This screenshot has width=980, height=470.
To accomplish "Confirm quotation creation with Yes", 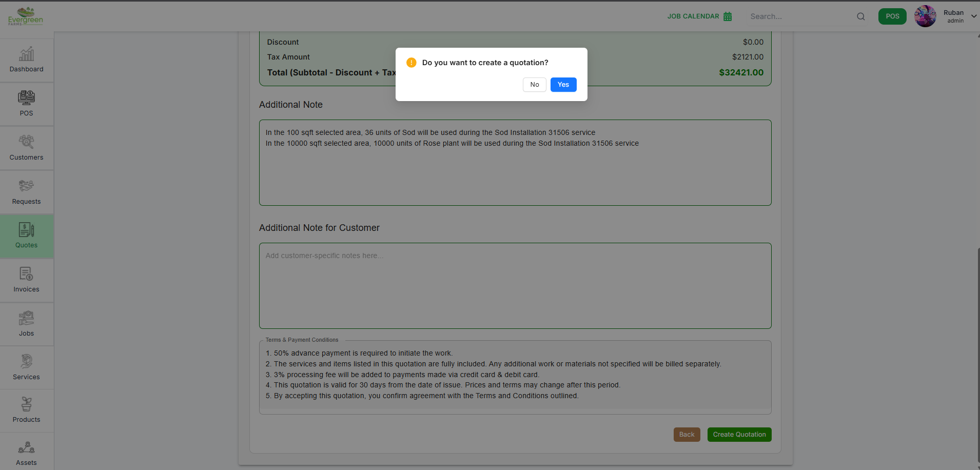I will click(x=563, y=85).
